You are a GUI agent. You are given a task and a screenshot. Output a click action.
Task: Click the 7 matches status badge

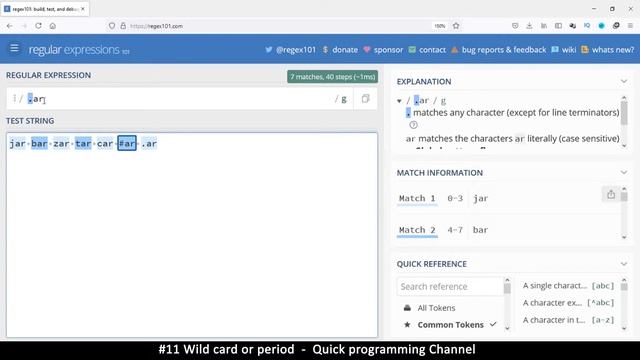(x=332, y=77)
